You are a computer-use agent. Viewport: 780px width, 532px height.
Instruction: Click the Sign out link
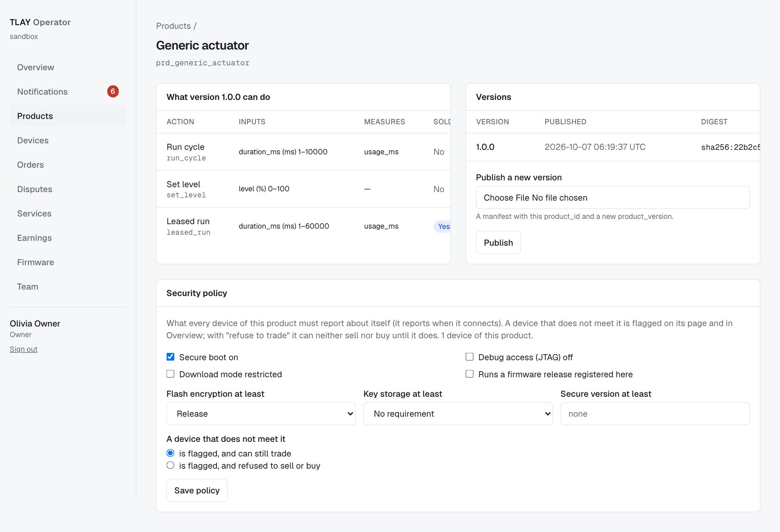tap(24, 349)
